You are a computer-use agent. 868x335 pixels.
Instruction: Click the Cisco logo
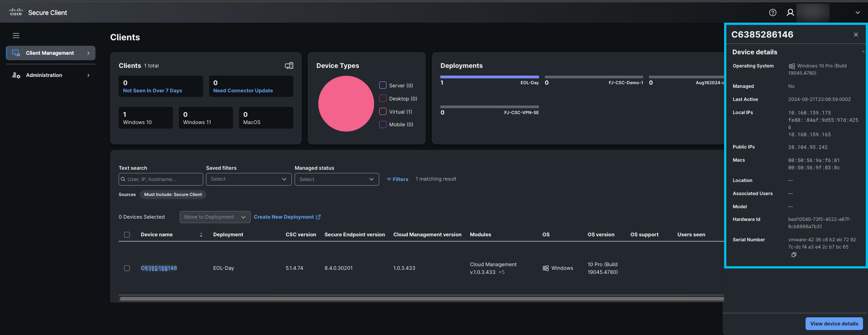click(16, 12)
